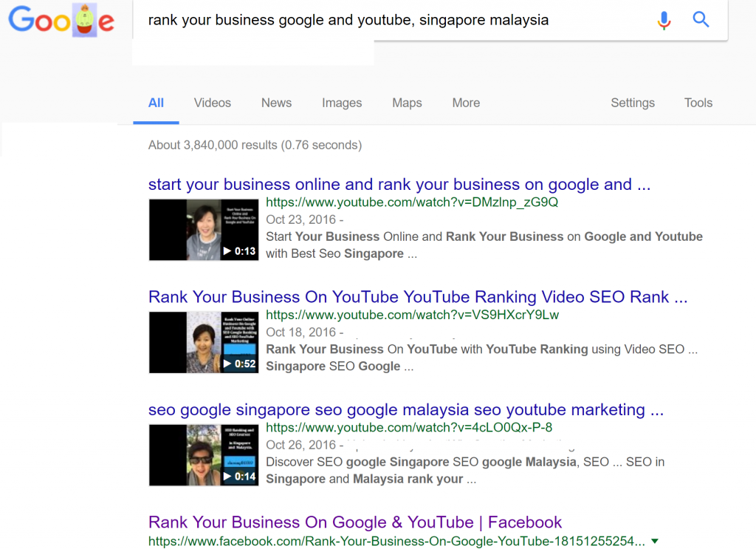The height and width of the screenshot is (549, 756).
Task: Open the Facebook 'Rank Your Business' result
Action: tap(355, 522)
